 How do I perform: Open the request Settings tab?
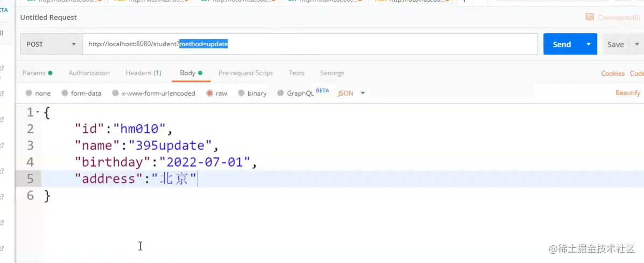click(332, 73)
